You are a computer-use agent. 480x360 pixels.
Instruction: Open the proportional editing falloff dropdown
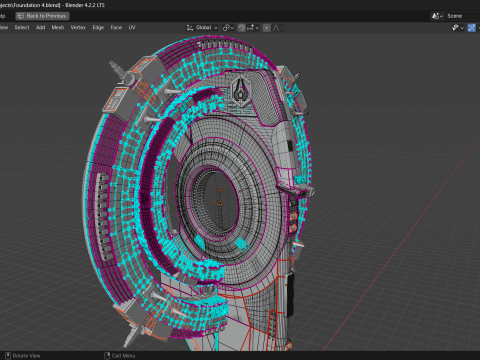(278, 28)
